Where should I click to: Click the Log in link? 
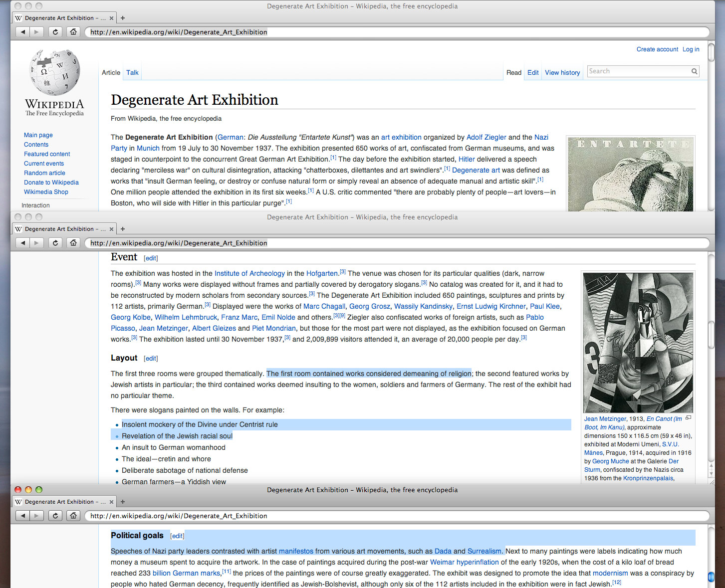click(691, 49)
